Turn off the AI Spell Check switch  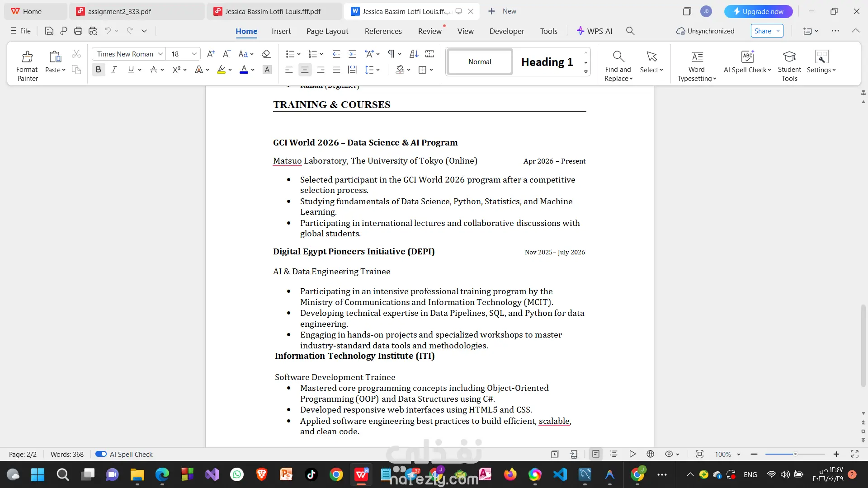coord(101,454)
